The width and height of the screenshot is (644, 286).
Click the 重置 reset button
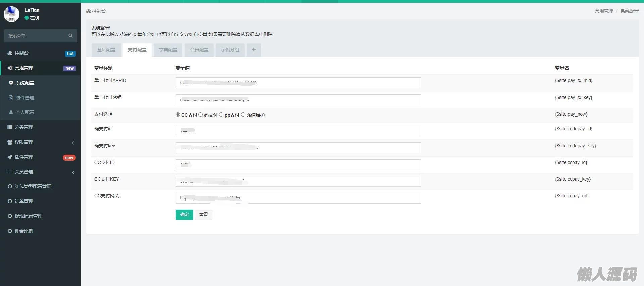pyautogui.click(x=203, y=215)
